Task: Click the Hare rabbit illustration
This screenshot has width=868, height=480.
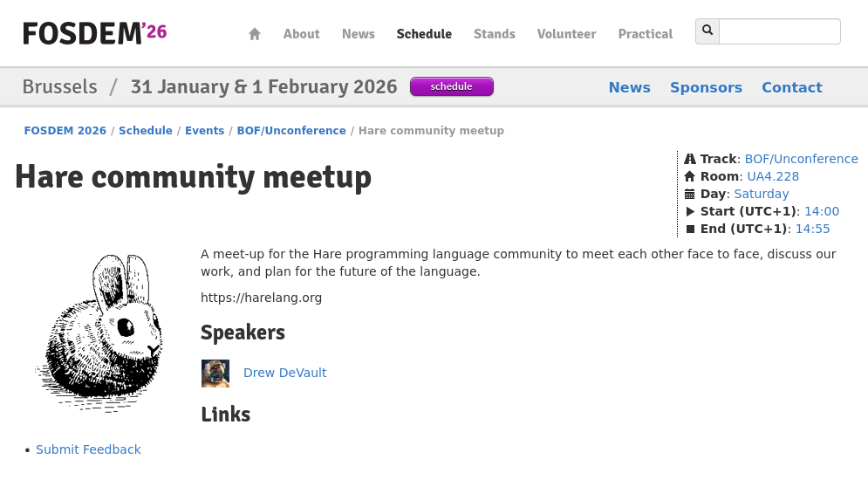Action: 99,333
